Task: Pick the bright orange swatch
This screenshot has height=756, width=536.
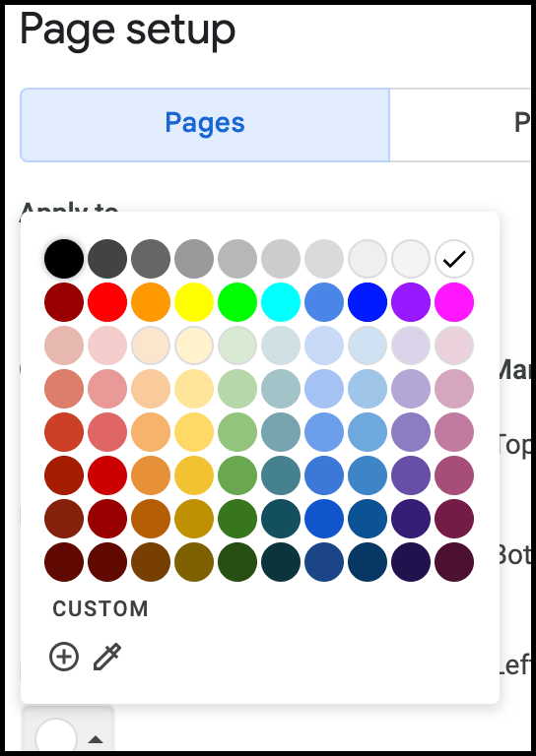Action: coord(151,302)
